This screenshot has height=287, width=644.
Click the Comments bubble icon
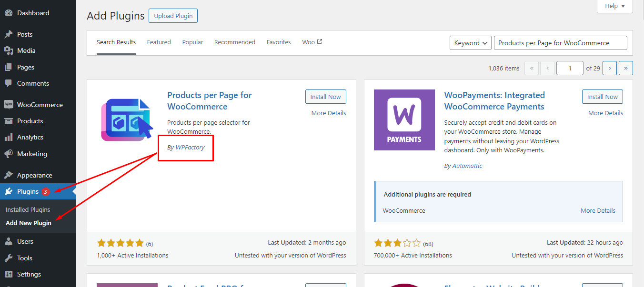pyautogui.click(x=9, y=83)
